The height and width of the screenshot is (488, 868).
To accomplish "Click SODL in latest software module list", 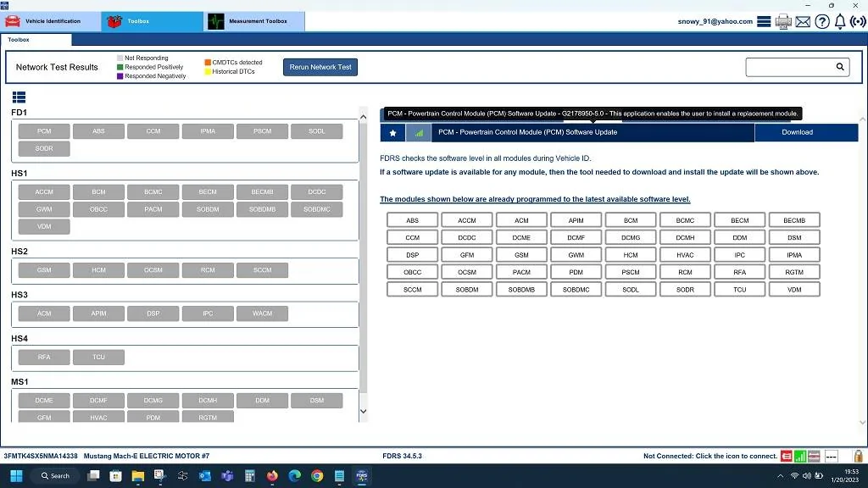I will 631,290.
